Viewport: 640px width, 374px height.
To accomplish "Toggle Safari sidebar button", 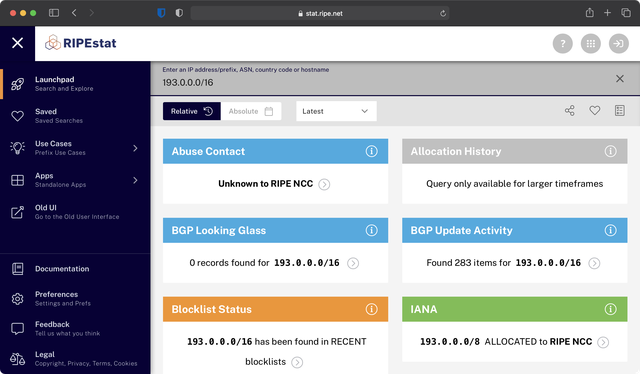I will (54, 13).
